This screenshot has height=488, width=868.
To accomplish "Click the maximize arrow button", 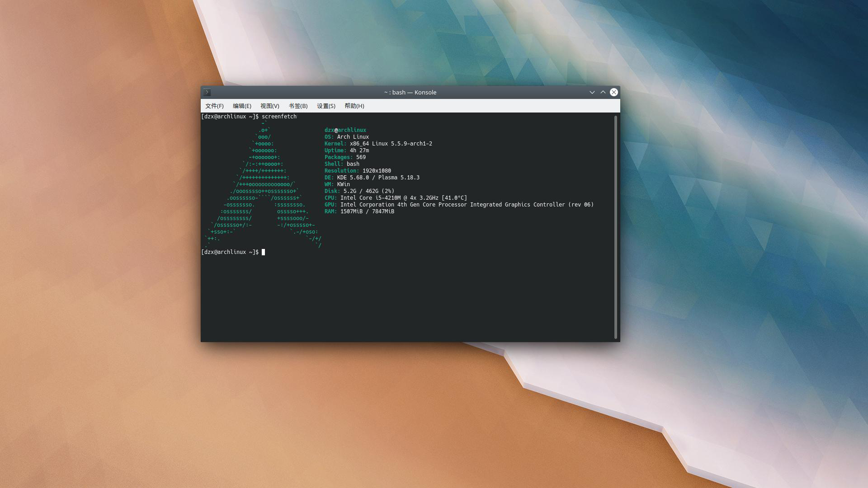I will [x=603, y=92].
